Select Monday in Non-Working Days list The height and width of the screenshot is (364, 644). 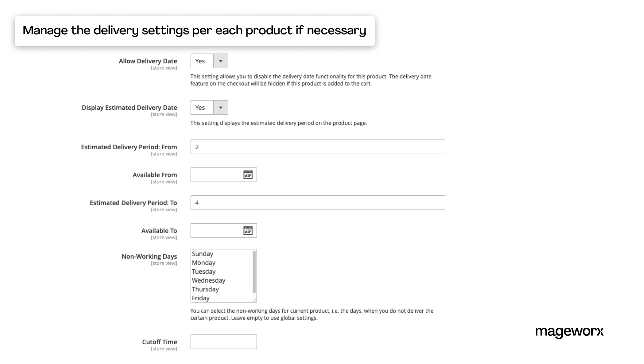click(x=204, y=263)
